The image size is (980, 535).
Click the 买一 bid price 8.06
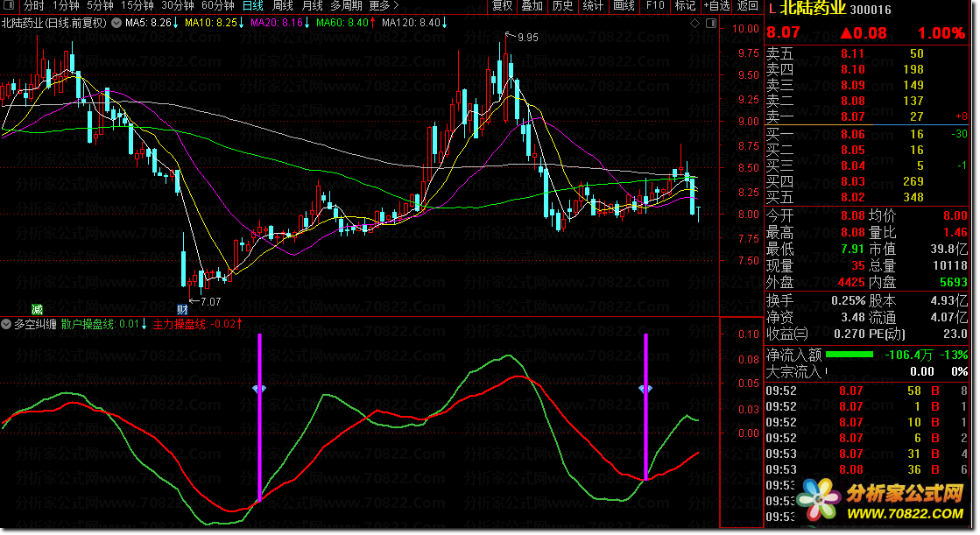[x=852, y=134]
